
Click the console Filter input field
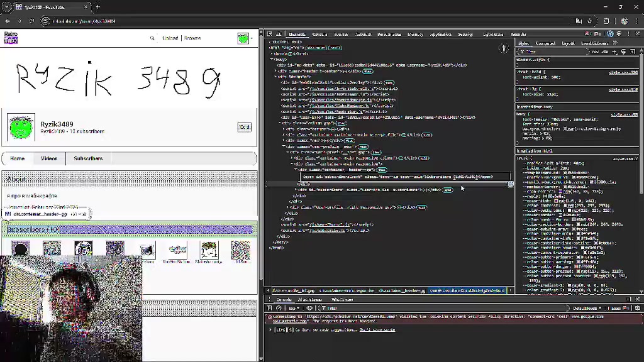352,309
